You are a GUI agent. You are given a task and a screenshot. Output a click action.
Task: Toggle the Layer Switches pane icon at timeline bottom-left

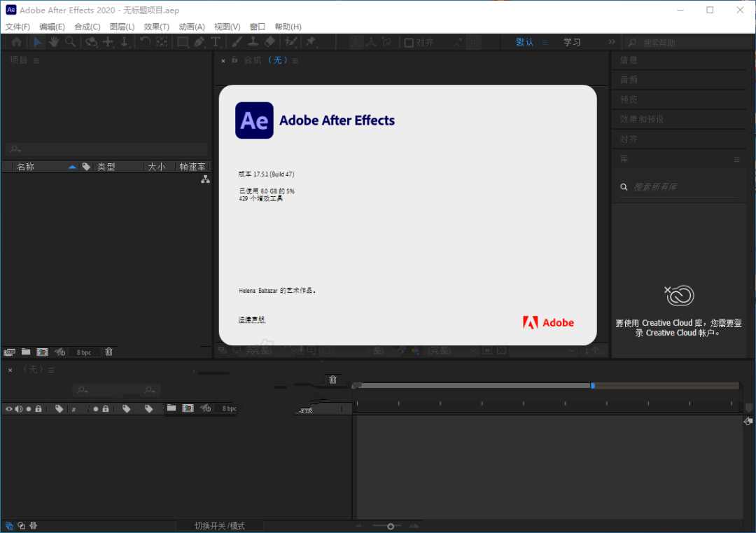9,526
